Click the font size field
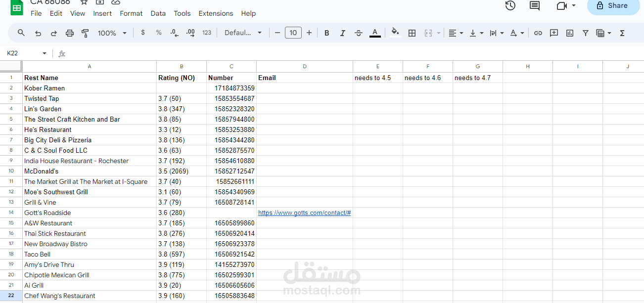 pyautogui.click(x=293, y=33)
